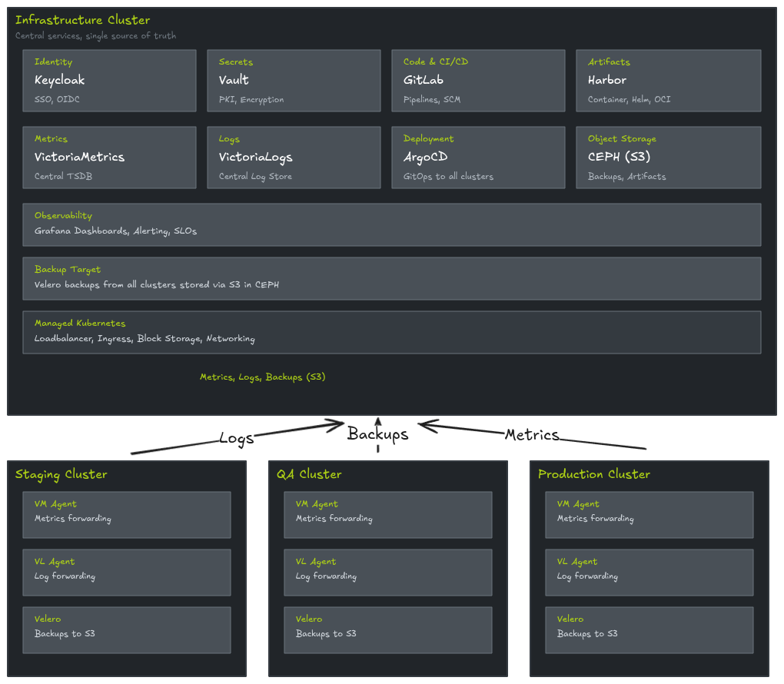Image resolution: width=784 pixels, height=684 pixels.
Task: Select the VictoriaLogs box
Action: (294, 158)
